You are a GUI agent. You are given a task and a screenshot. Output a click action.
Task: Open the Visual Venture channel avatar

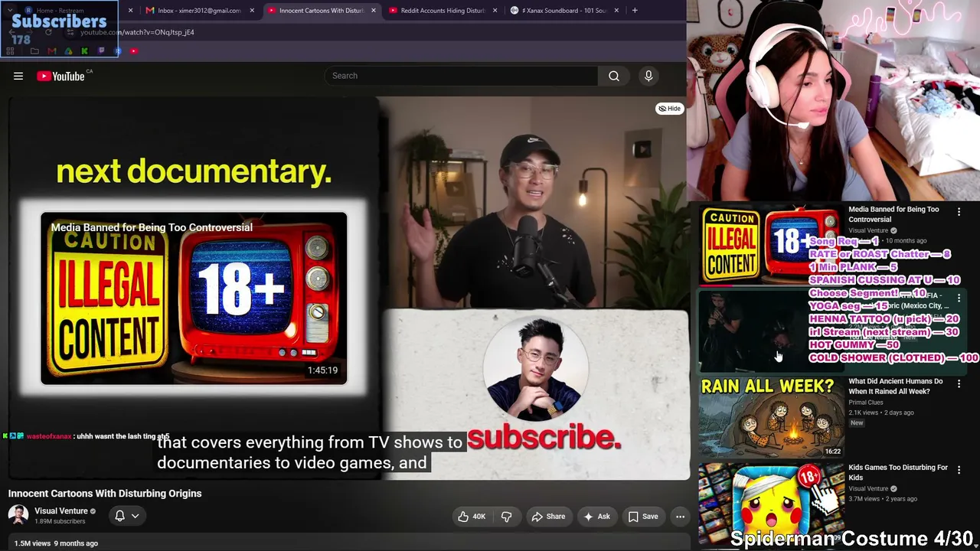pyautogui.click(x=18, y=515)
